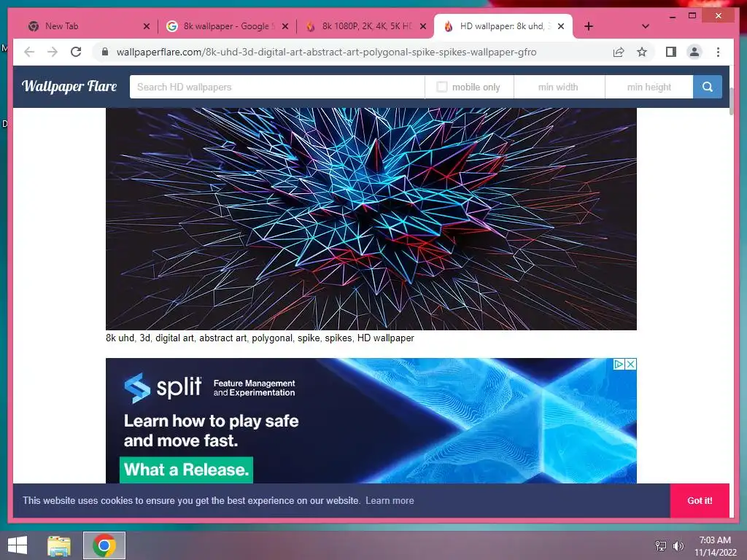Open the Learn more cookie link
The height and width of the screenshot is (560, 747).
390,500
